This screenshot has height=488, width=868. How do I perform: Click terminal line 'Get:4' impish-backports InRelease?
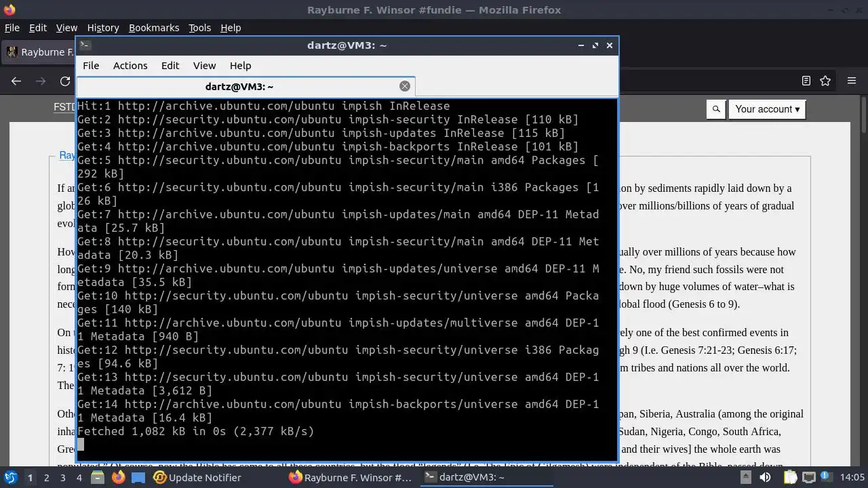point(328,146)
